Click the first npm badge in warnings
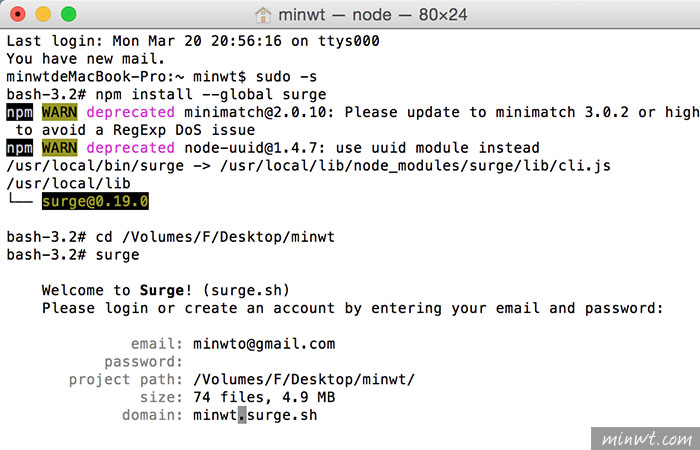 (20, 112)
